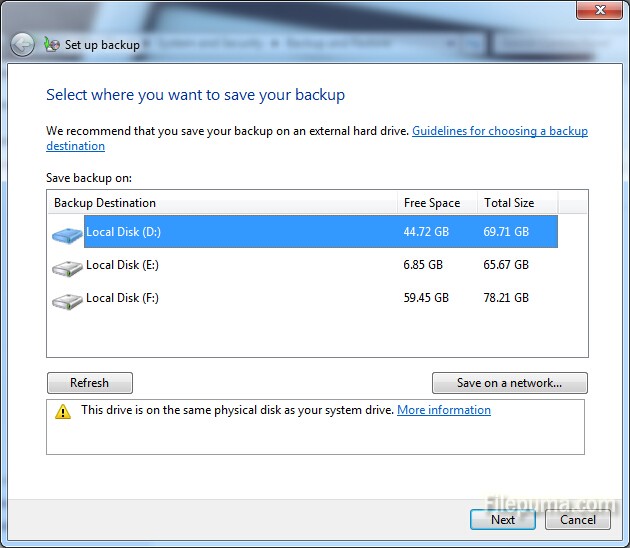Click Save on a network button

pyautogui.click(x=509, y=383)
